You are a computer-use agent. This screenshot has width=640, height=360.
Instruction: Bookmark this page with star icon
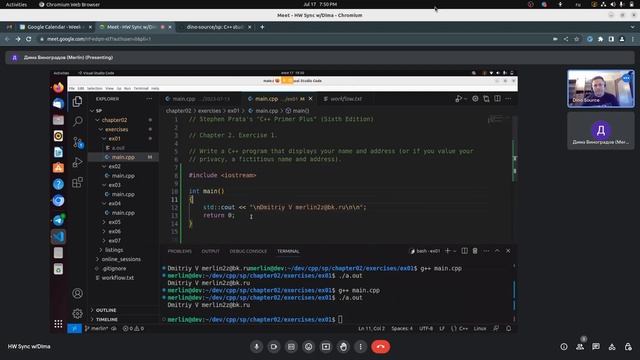(576, 39)
